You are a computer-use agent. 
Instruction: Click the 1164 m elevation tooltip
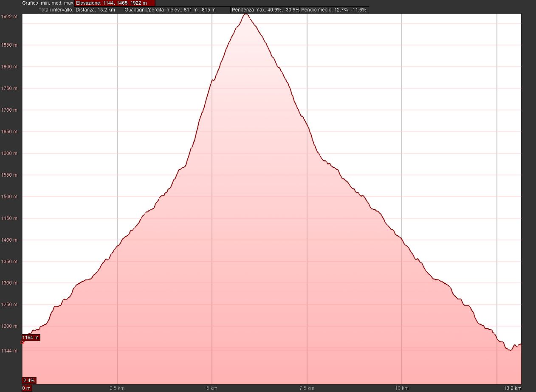pos(31,338)
